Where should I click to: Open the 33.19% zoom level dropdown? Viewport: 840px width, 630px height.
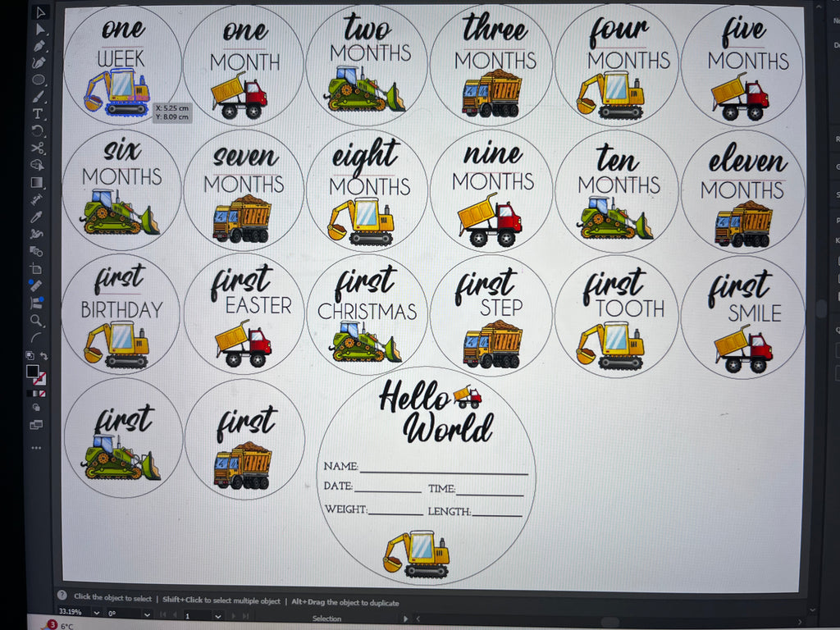[97, 613]
